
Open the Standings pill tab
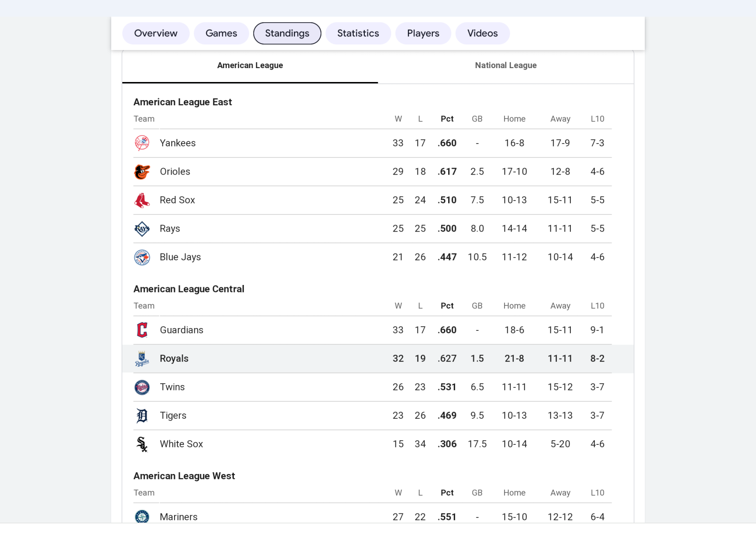[287, 33]
